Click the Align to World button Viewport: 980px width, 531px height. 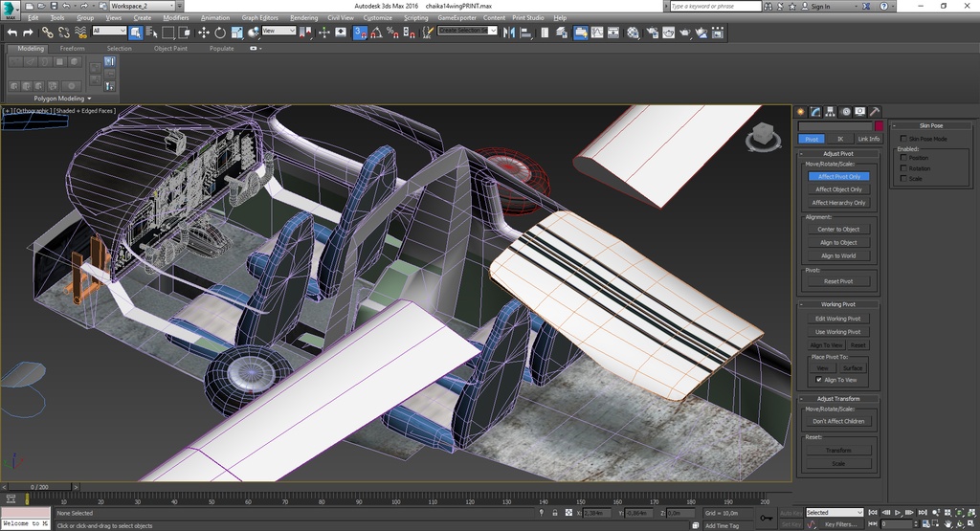pos(838,255)
